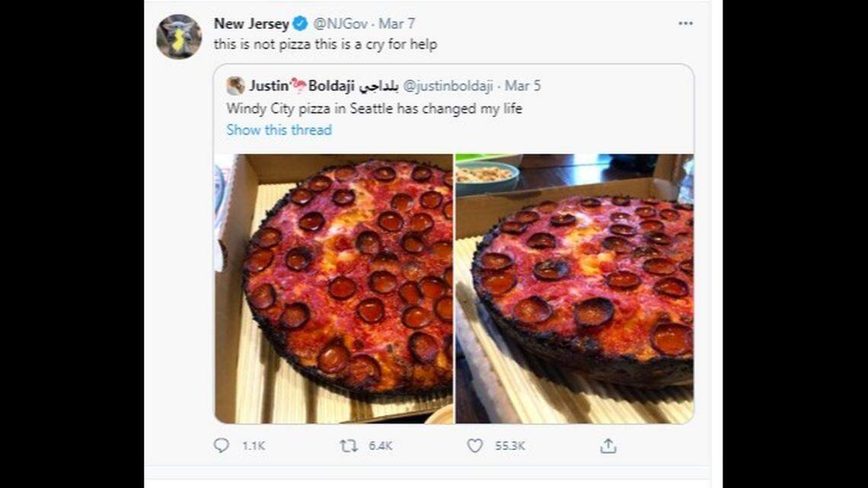Click Justin Boldaji's small profile avatar
Viewport: 868px width, 488px height.
(234, 86)
